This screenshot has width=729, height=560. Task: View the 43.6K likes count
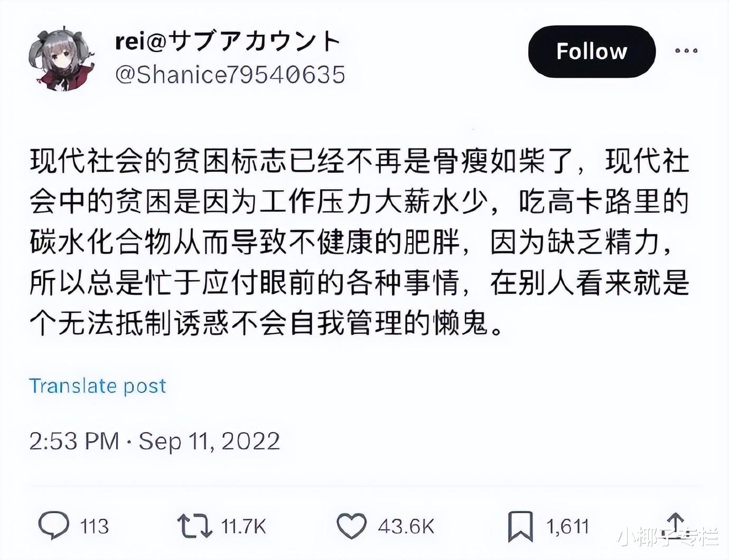(406, 527)
